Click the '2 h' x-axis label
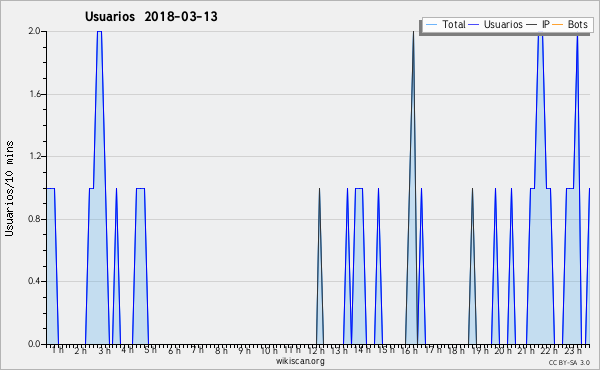The width and height of the screenshot is (600, 370). 80,350
